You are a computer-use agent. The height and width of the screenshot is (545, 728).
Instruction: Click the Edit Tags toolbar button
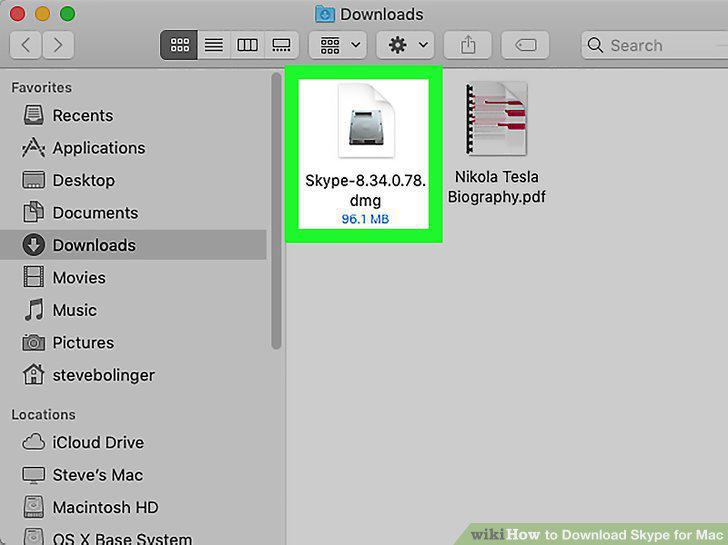coord(525,45)
